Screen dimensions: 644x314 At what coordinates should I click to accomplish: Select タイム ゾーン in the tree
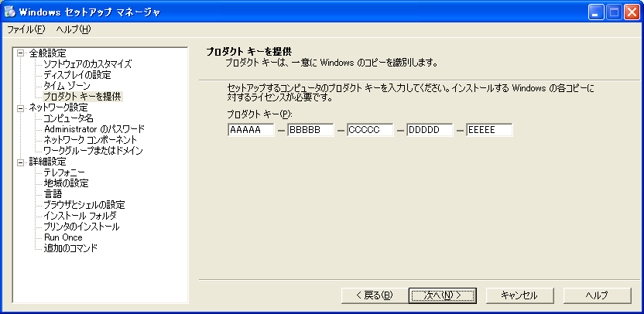(67, 86)
